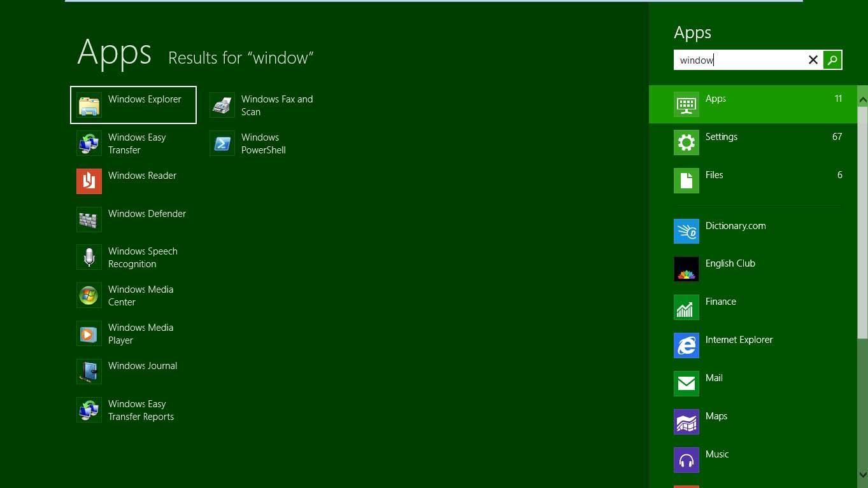Start Windows Speech Recognition microphone icon
This screenshot has height=488, width=868.
pyautogui.click(x=89, y=258)
